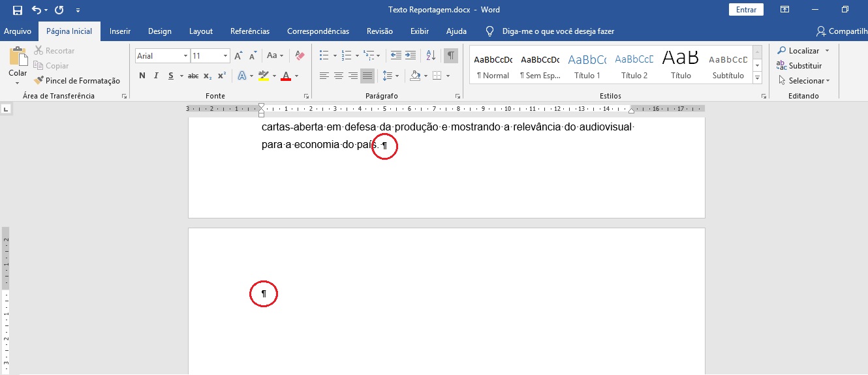This screenshot has width=868, height=375.
Task: Select the Normal style
Action: coord(493,65)
